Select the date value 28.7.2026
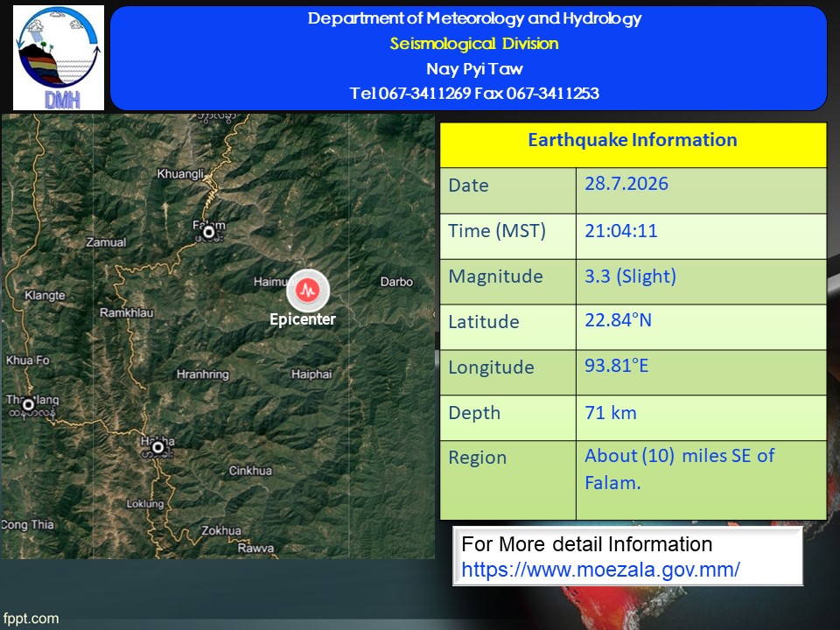 626,184
